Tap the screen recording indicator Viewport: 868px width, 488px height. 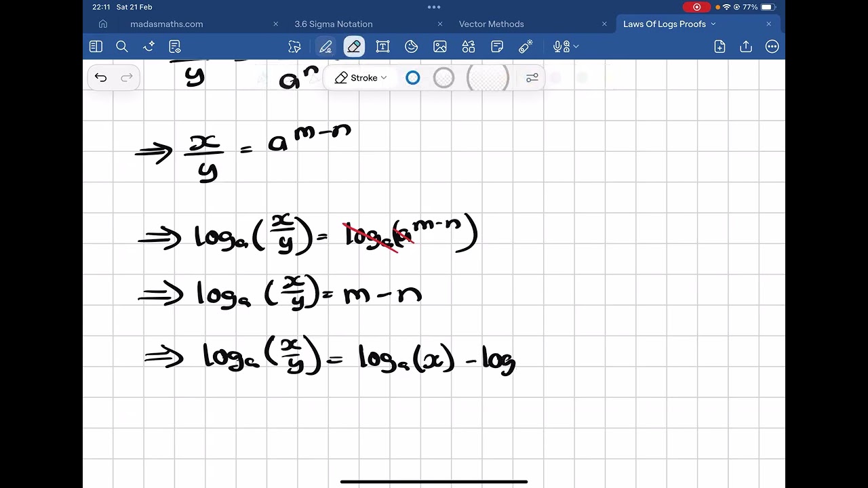[x=696, y=7]
